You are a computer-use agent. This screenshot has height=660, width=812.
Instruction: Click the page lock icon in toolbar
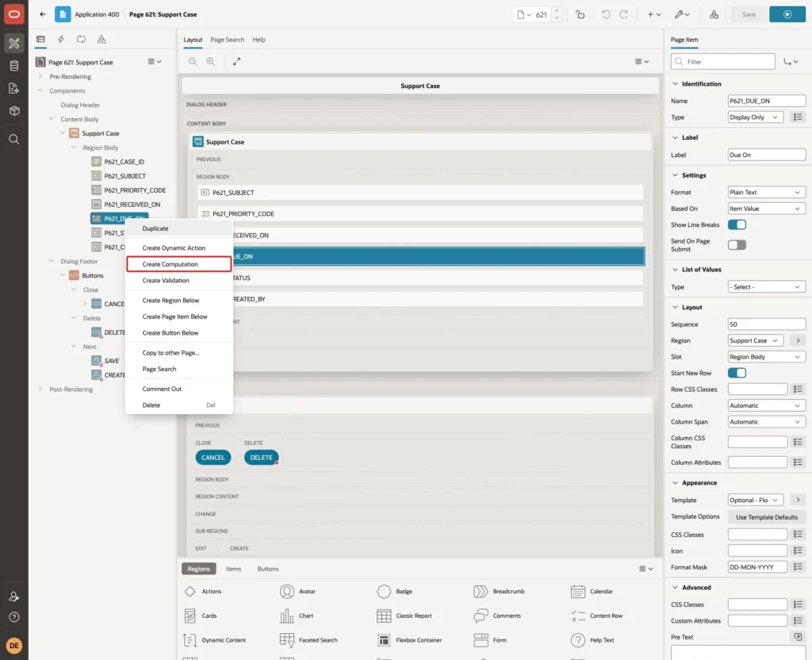(580, 14)
